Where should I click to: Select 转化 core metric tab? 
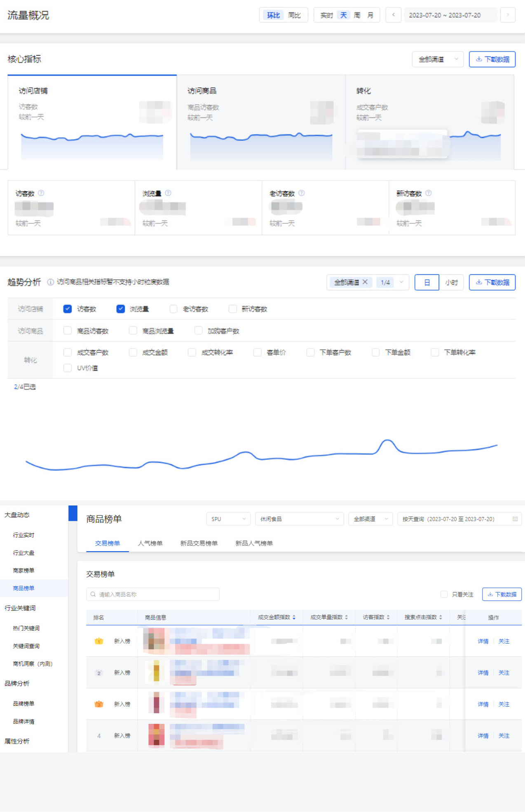(x=430, y=122)
